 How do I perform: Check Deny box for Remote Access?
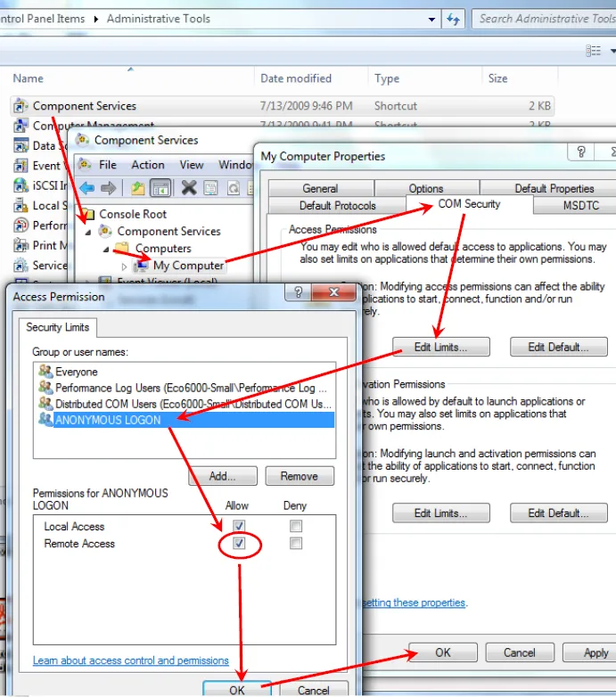[x=296, y=543]
